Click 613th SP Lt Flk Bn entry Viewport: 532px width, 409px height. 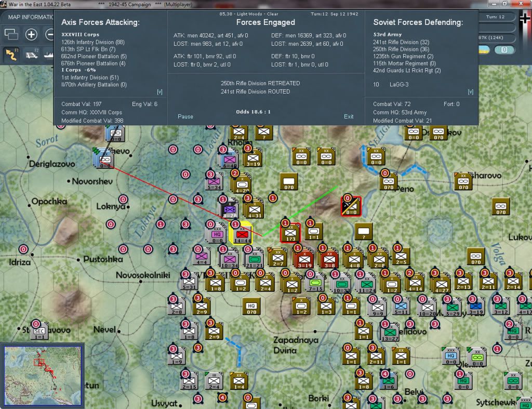88,49
